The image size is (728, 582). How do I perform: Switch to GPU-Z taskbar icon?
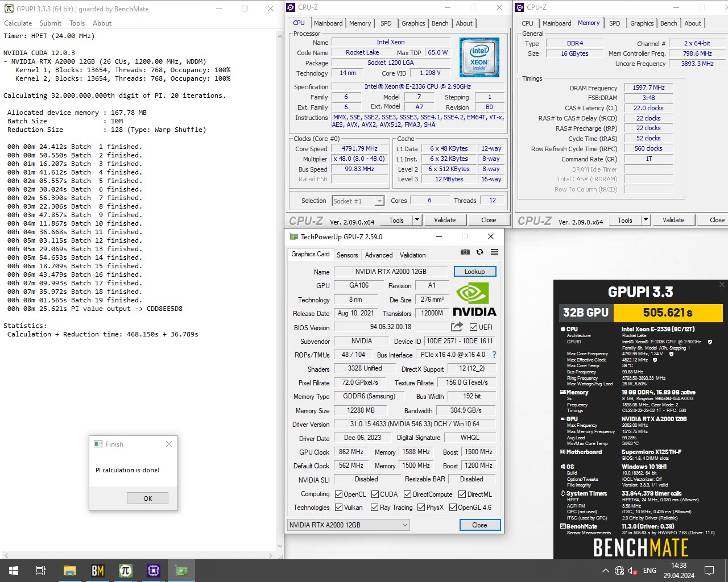coord(181,571)
